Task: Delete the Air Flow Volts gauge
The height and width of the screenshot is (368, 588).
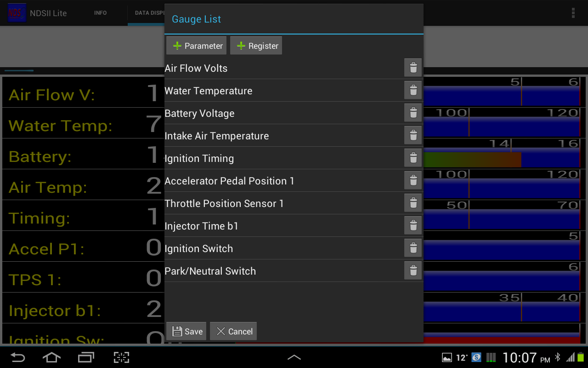Action: [413, 68]
